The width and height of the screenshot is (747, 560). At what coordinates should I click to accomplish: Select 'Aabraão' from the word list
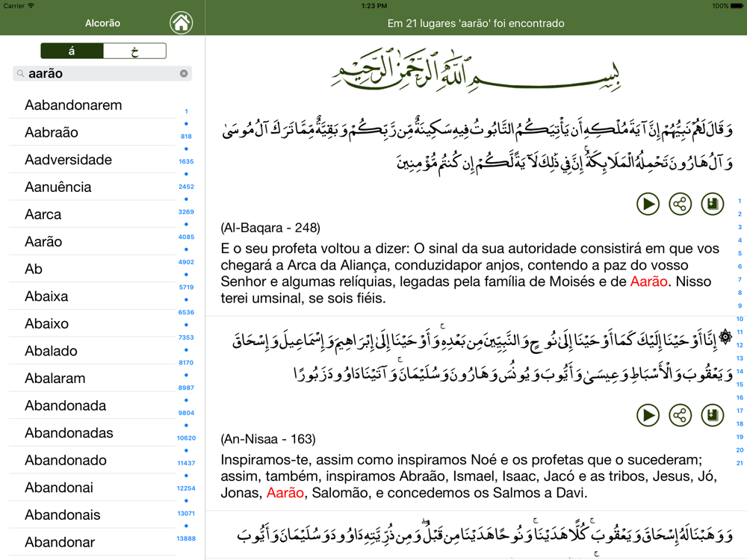point(52,132)
